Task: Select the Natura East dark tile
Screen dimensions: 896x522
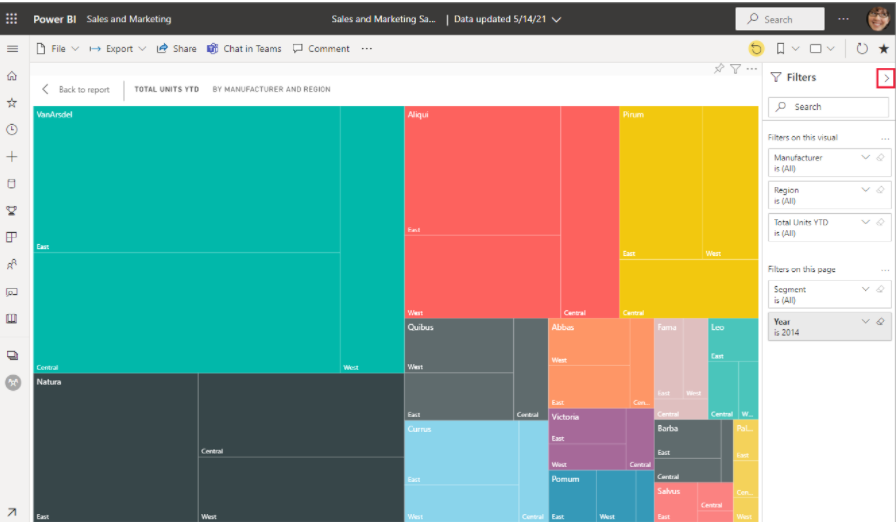Action: pyautogui.click(x=115, y=448)
